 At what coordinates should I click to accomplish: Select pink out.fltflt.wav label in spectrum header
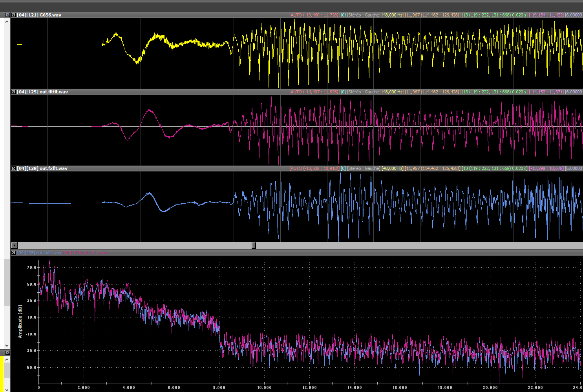coord(85,253)
